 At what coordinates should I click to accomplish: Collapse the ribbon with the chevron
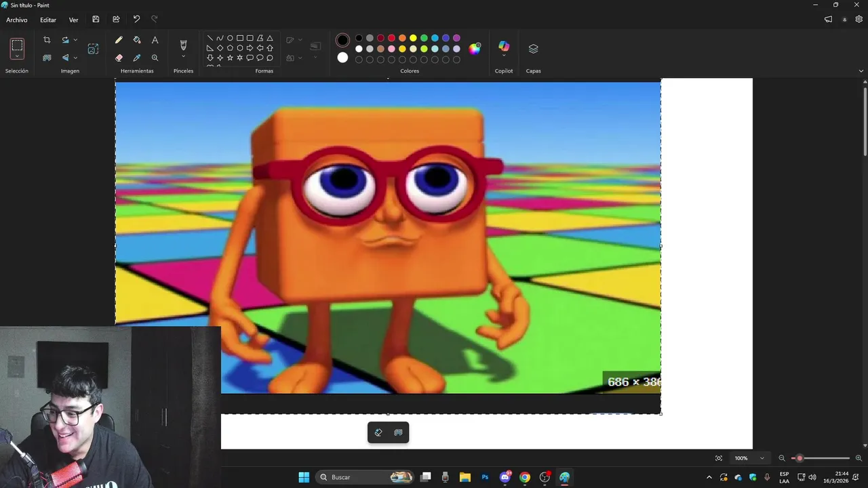pos(861,70)
